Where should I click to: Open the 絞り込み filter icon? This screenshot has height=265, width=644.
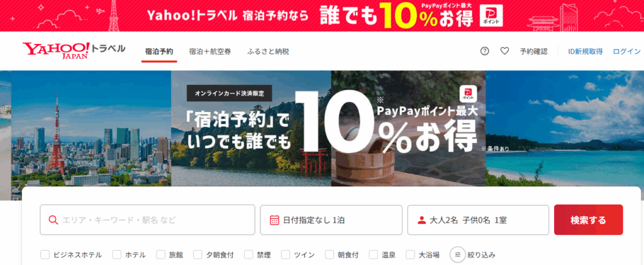point(458,255)
